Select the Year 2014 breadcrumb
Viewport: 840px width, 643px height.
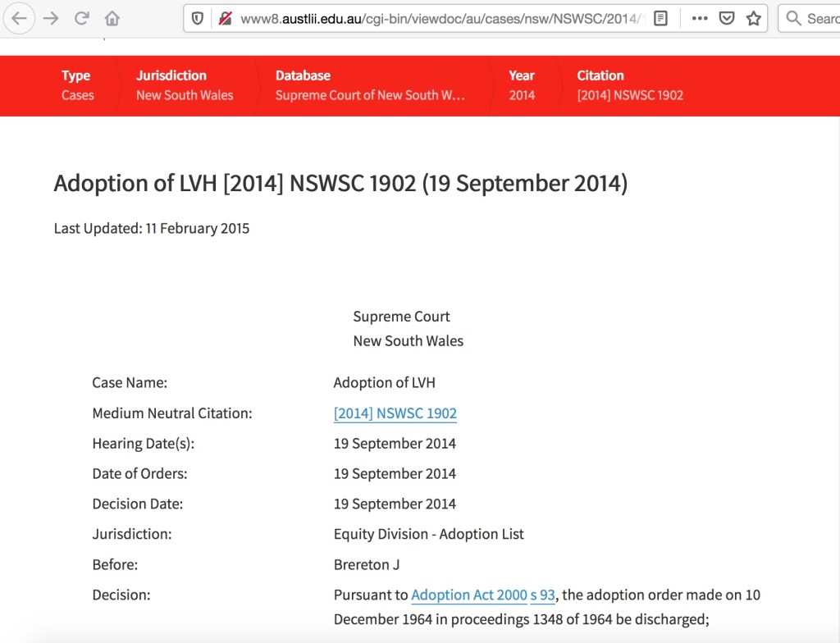(x=522, y=85)
